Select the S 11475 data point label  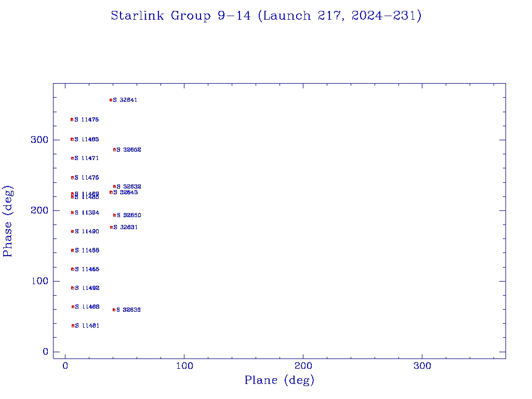click(87, 178)
